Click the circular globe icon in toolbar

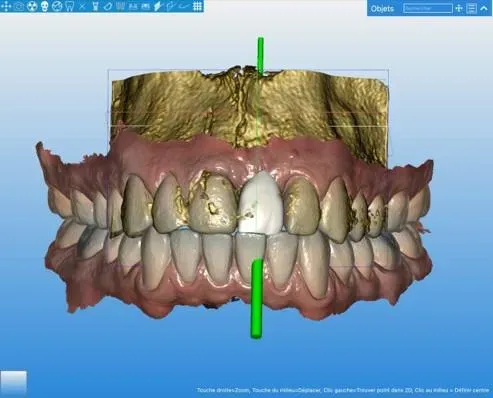point(57,6)
